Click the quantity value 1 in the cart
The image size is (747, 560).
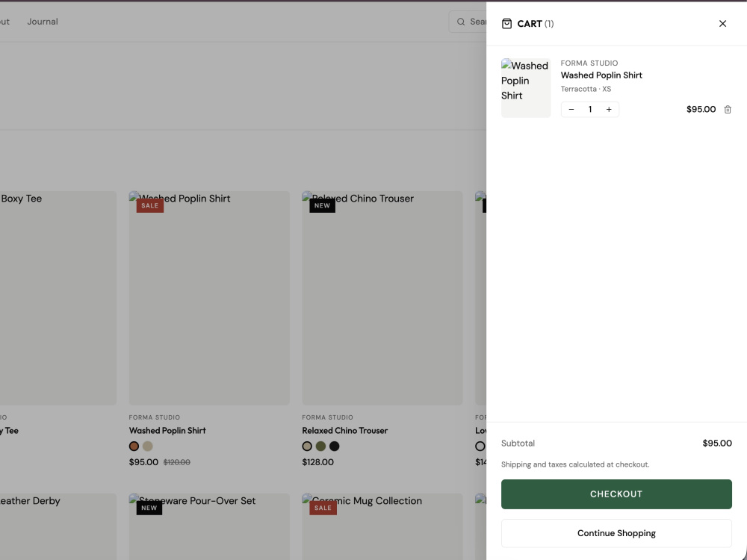point(590,110)
